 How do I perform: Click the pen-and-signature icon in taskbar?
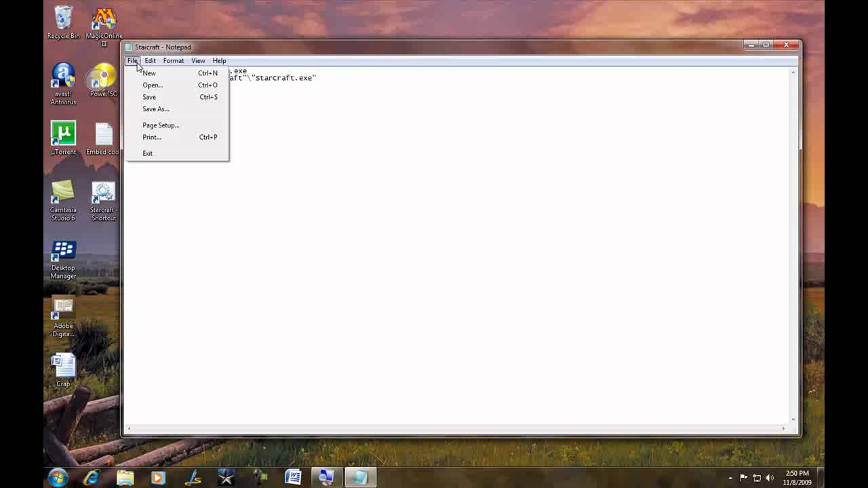tap(193, 477)
